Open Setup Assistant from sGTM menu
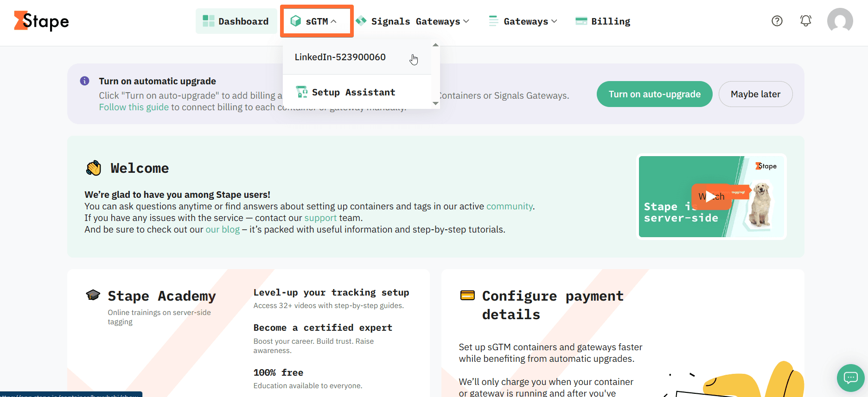This screenshot has width=868, height=397. click(357, 92)
